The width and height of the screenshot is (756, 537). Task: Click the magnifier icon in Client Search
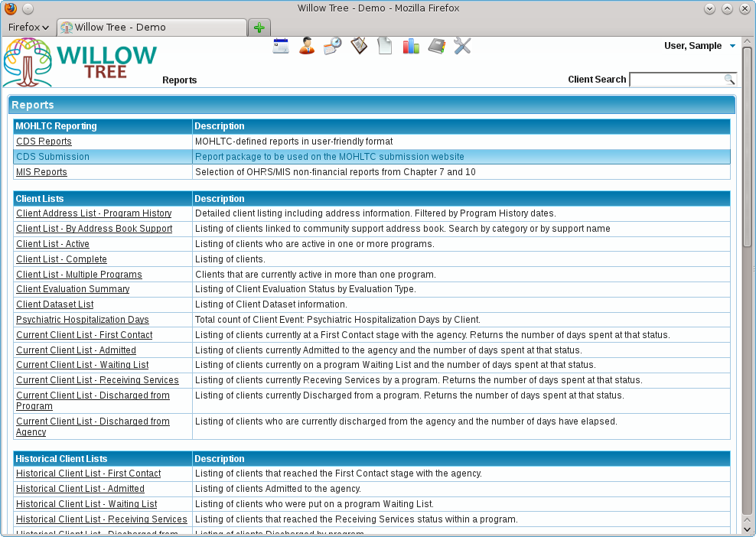[x=729, y=79]
